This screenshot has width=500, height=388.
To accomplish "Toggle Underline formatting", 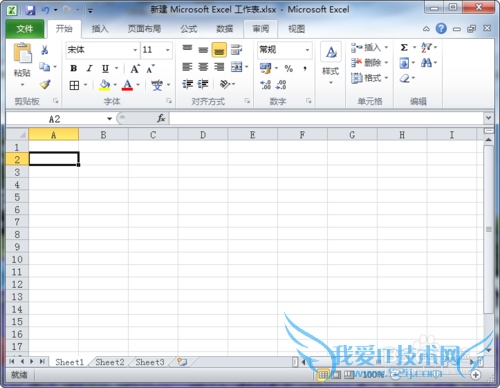I will (x=105, y=69).
